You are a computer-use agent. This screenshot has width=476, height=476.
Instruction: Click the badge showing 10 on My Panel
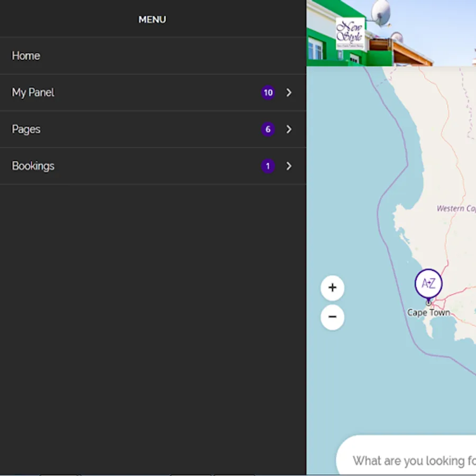tap(268, 93)
